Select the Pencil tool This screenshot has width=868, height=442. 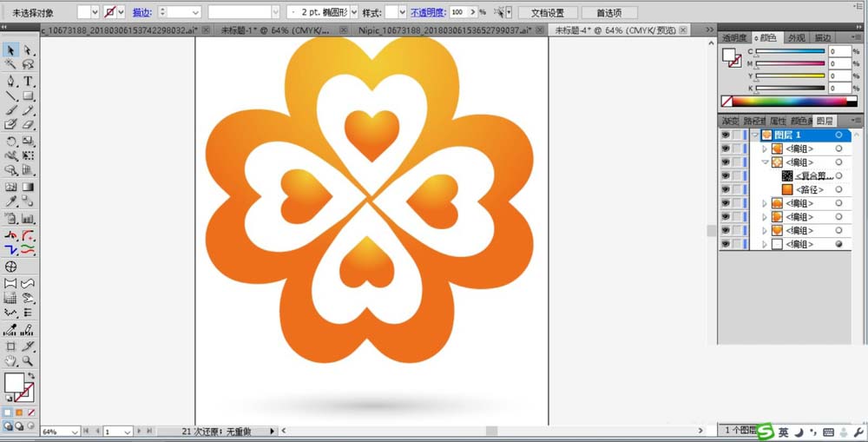pos(28,110)
